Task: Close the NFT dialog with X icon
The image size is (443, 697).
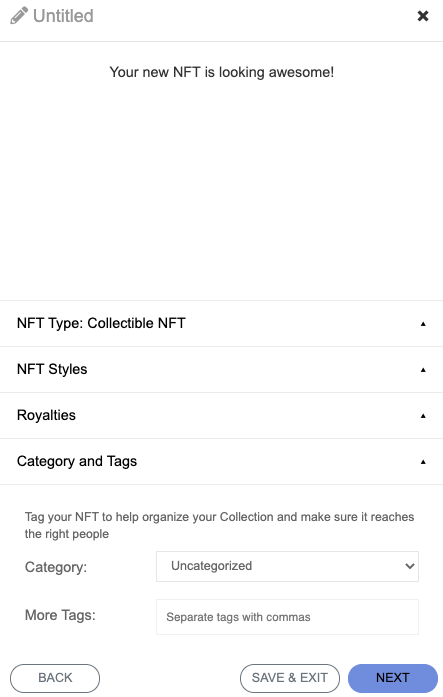Action: point(423,16)
